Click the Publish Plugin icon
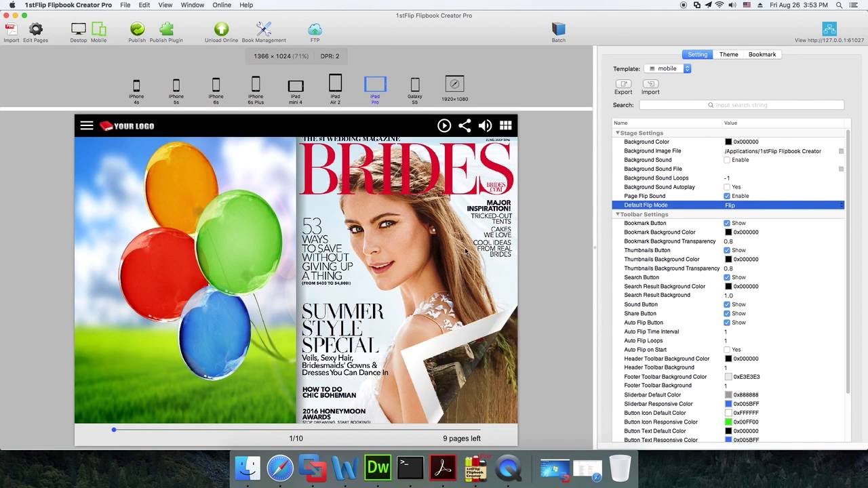 click(166, 29)
